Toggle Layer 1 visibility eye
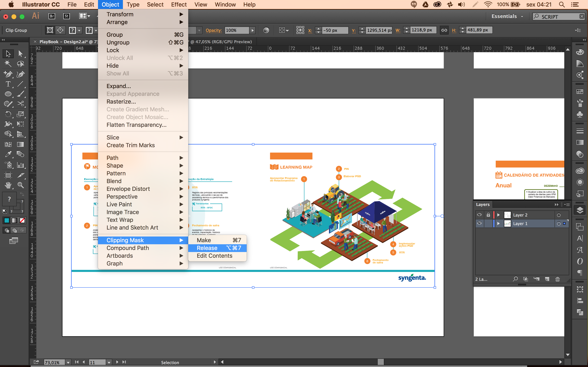This screenshot has width=588, height=367. [x=479, y=223]
